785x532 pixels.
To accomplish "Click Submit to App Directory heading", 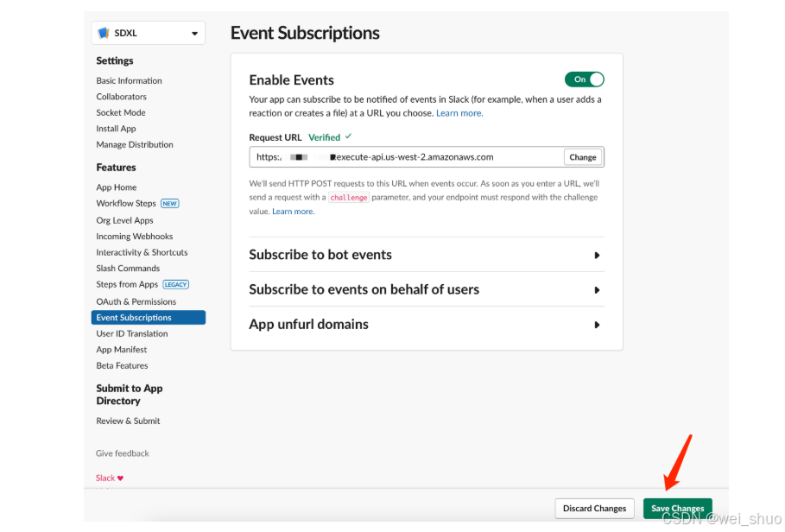I will point(130,395).
